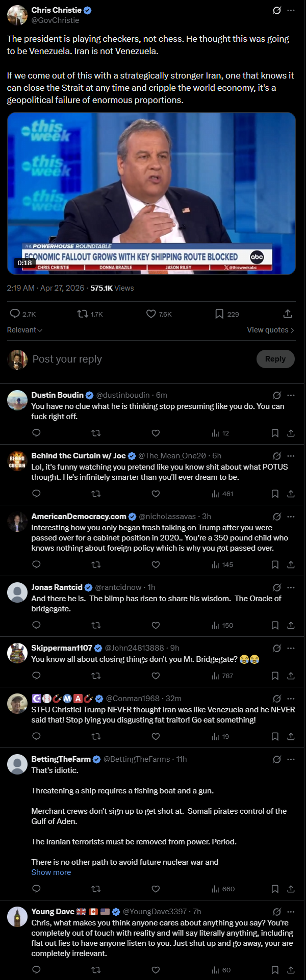Like the Behind the Curtain w/ Joe reply
This screenshot has width=306, height=980.
coord(156,494)
